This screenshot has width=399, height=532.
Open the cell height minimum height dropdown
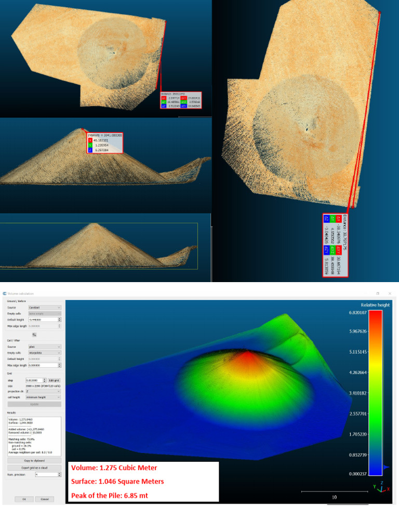44,397
